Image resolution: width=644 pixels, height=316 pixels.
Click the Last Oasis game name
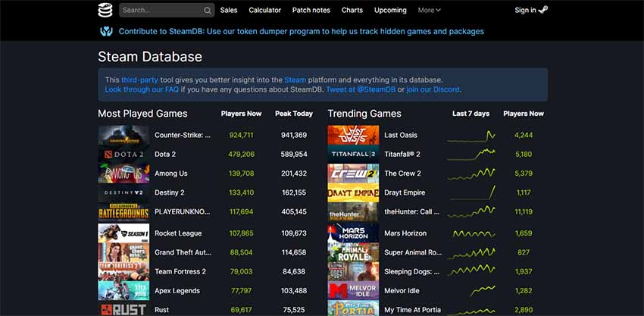401,135
